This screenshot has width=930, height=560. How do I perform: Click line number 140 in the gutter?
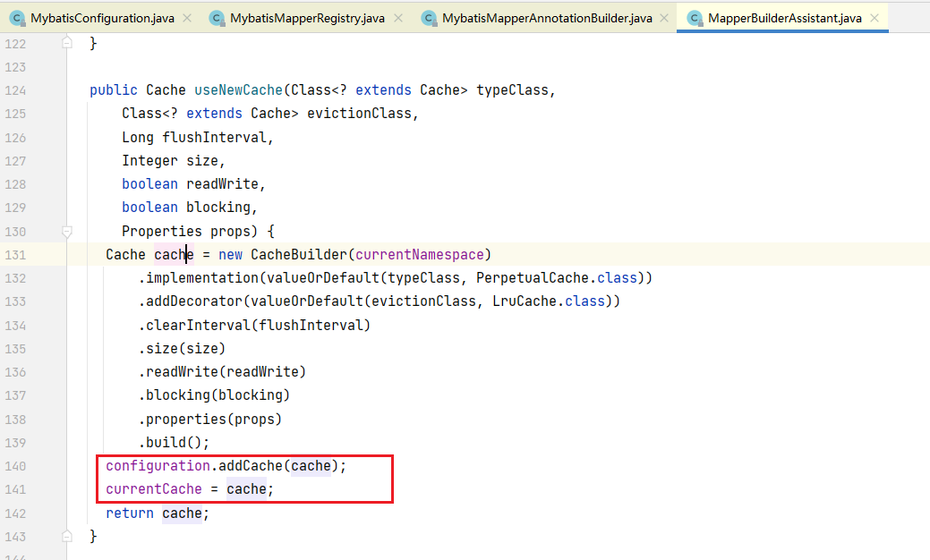[x=15, y=465]
